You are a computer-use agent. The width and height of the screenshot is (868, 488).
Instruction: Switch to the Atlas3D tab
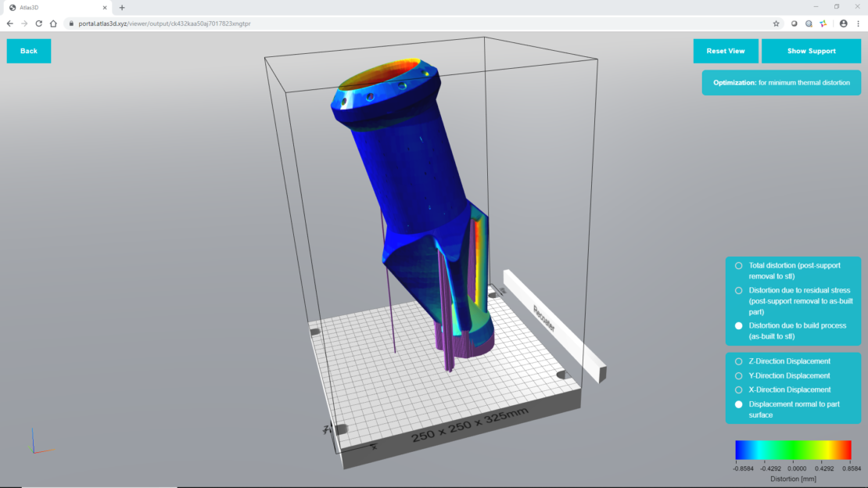55,7
